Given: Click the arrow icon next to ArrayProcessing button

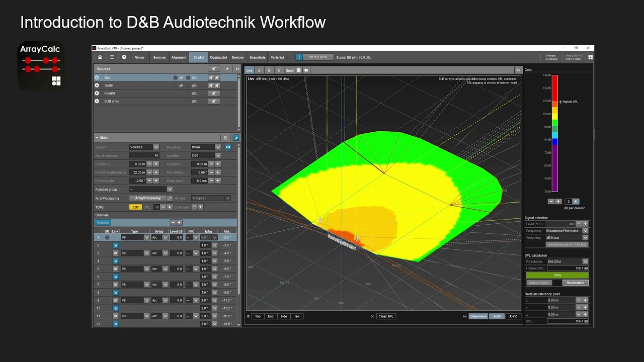Looking at the screenshot, I should pyautogui.click(x=170, y=198).
